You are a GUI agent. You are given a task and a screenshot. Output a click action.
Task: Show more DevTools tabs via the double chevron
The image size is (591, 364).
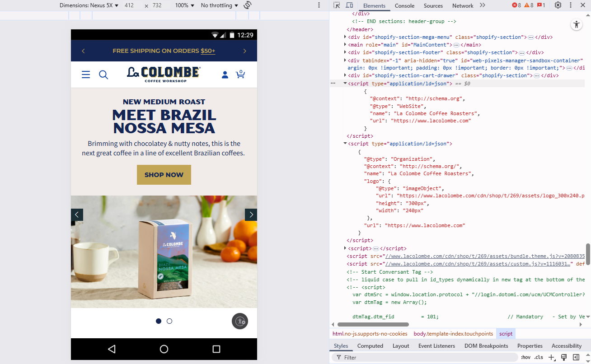pos(483,5)
